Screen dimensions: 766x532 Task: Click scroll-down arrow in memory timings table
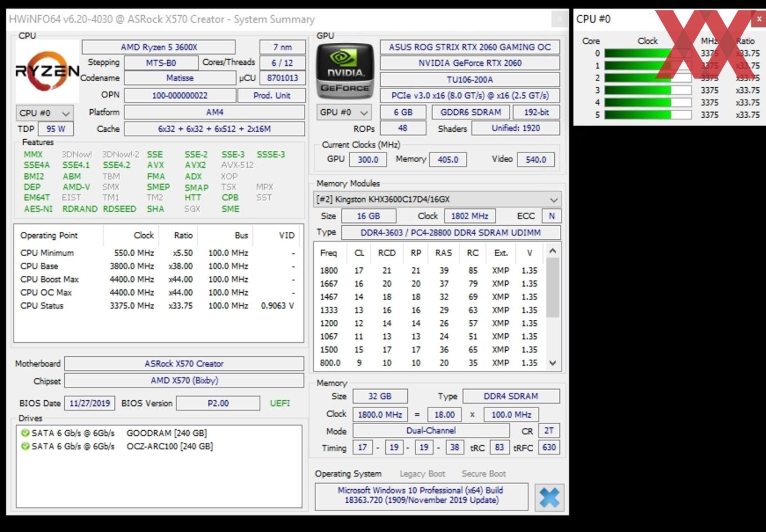coord(553,363)
